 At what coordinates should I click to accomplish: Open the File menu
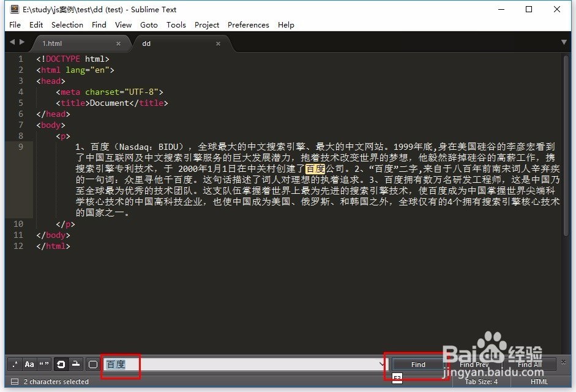[15, 24]
